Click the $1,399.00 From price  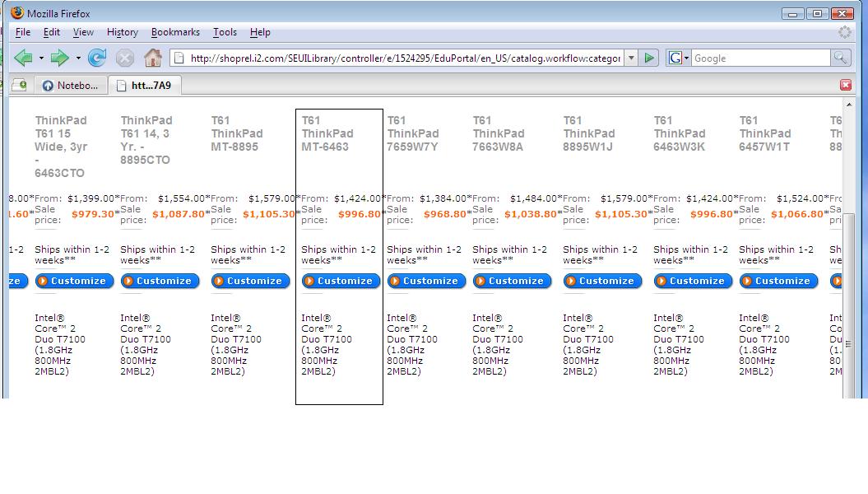click(x=91, y=198)
